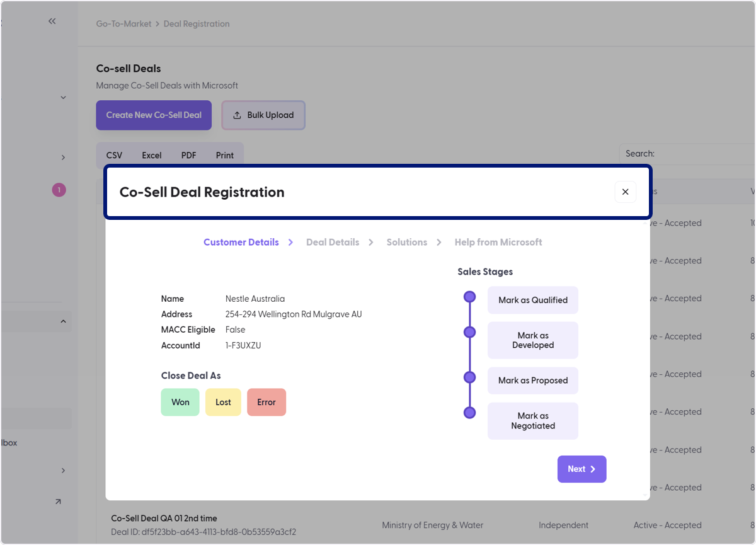Mark deal as Developed

coord(533,340)
